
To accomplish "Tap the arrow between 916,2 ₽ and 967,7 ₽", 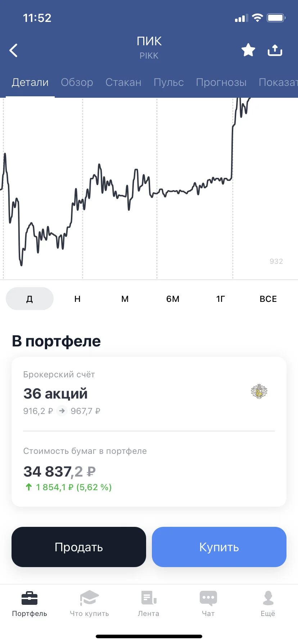I will click(x=62, y=410).
